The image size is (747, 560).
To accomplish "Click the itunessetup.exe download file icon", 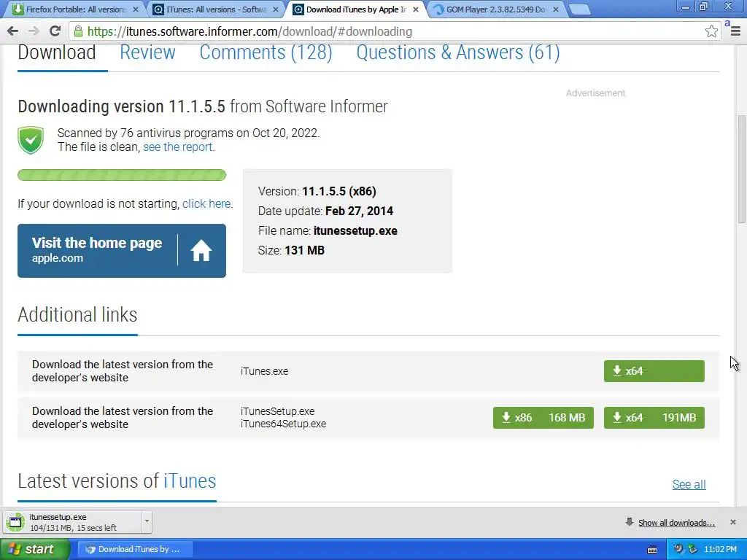I will click(x=15, y=522).
